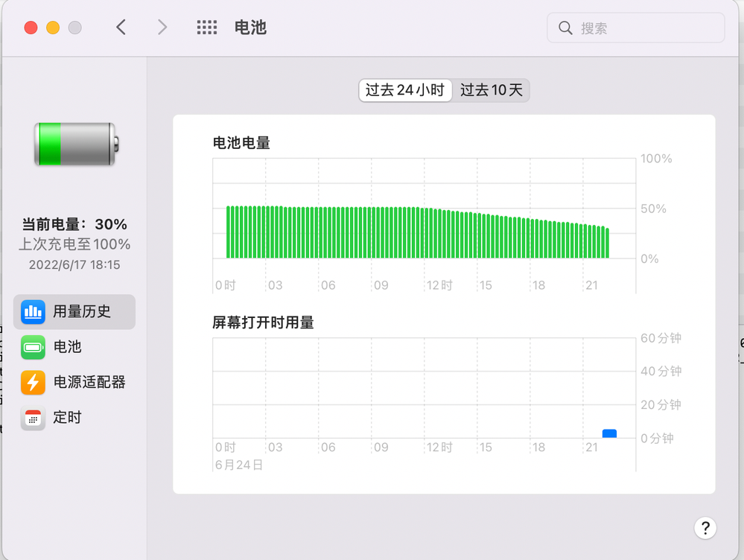Click the Usage History bar chart icon
Viewport: 744px width, 560px height.
tap(33, 312)
